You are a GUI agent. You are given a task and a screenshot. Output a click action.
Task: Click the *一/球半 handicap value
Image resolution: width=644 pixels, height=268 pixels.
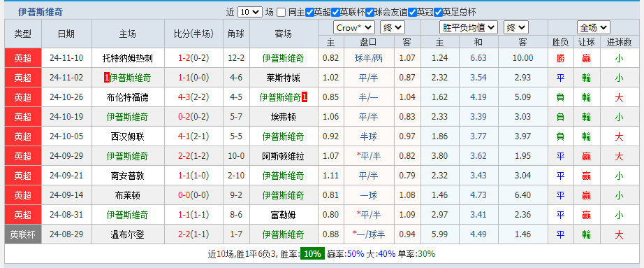pos(368,234)
